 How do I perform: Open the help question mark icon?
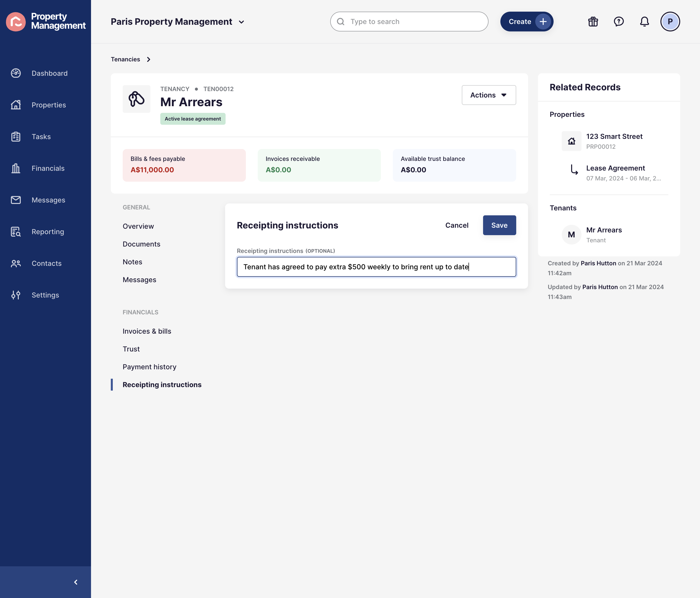[619, 22]
